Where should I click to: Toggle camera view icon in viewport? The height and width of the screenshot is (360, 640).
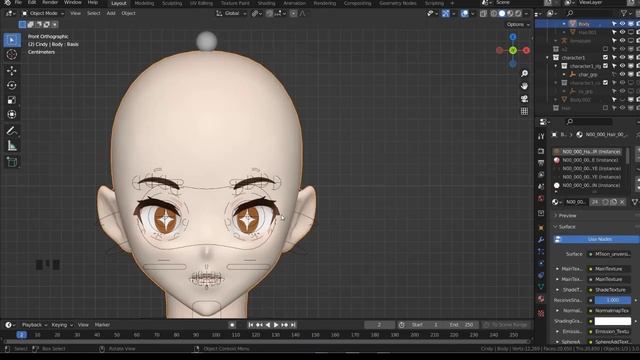pos(524,99)
